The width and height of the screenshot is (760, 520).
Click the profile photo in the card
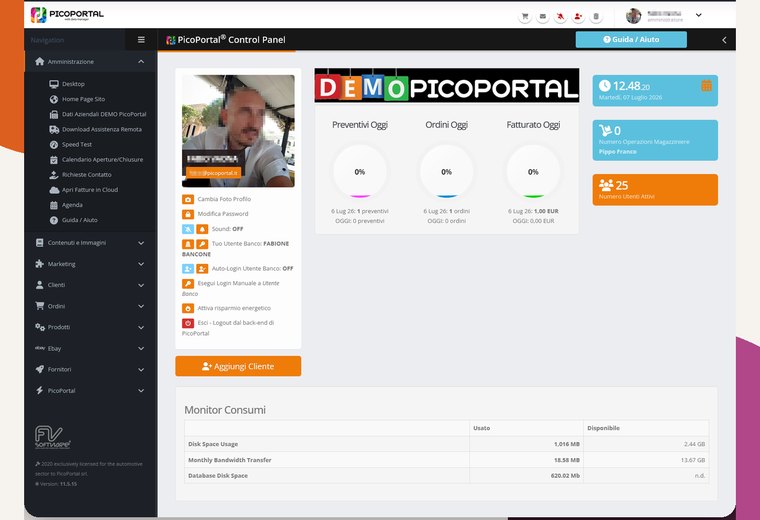(238, 131)
